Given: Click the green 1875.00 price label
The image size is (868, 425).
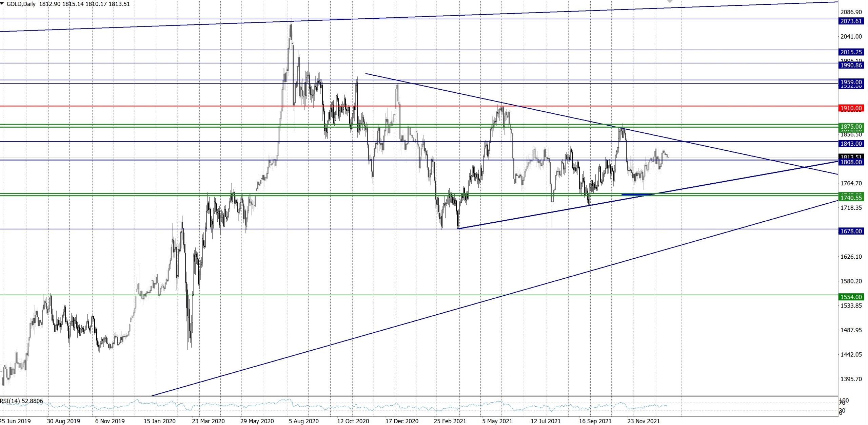Looking at the screenshot, I should (851, 126).
